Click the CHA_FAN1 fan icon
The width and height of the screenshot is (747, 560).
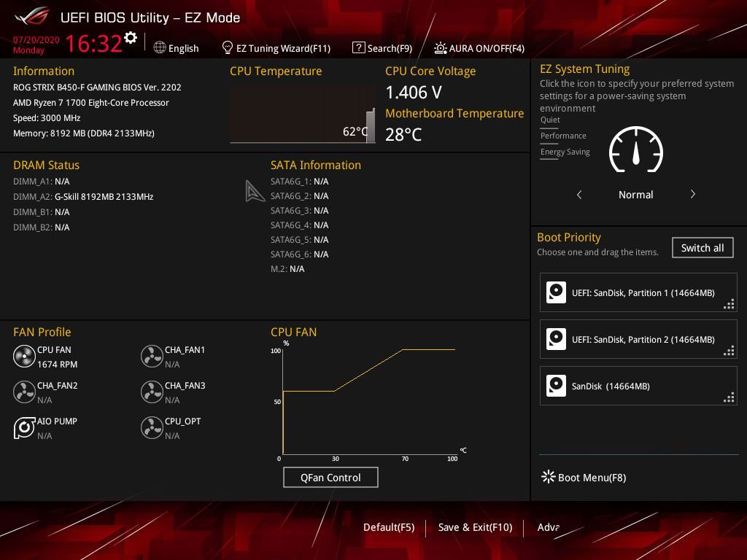tap(152, 356)
